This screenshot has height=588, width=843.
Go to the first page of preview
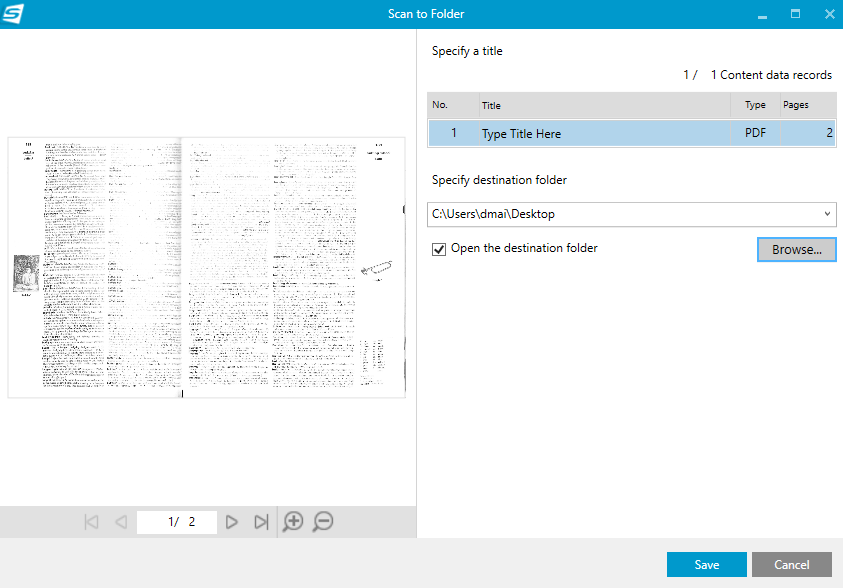pos(92,522)
